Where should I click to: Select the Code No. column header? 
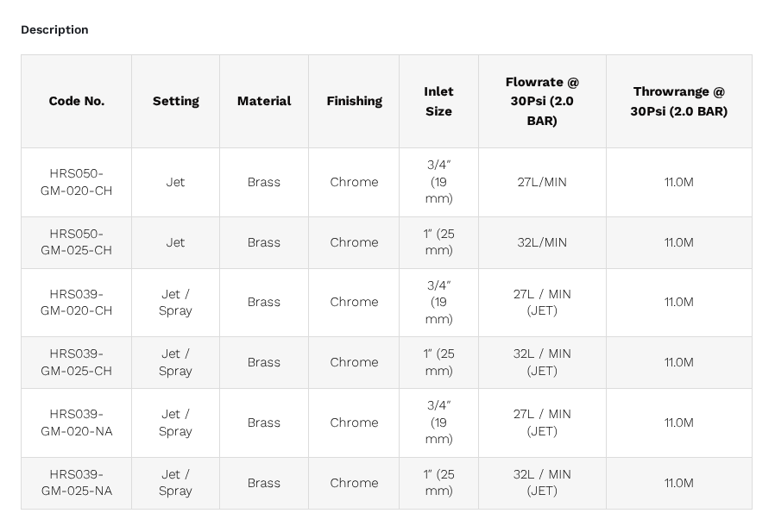77,101
